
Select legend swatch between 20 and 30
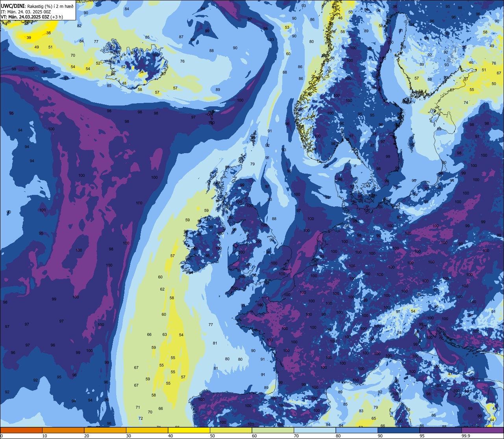(105, 430)
